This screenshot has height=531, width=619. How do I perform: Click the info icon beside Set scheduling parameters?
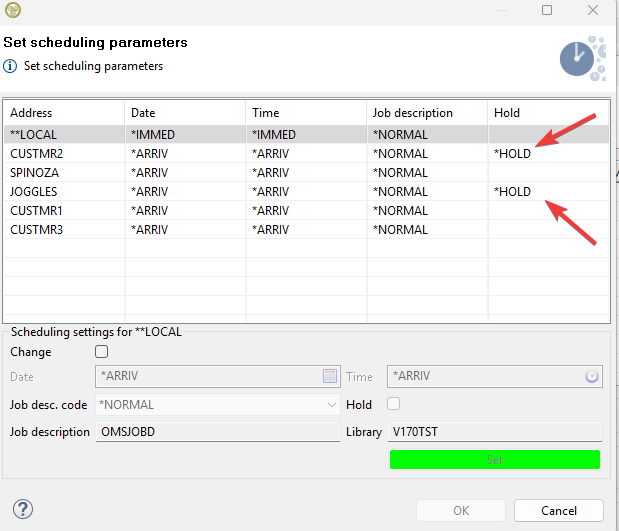(10, 66)
